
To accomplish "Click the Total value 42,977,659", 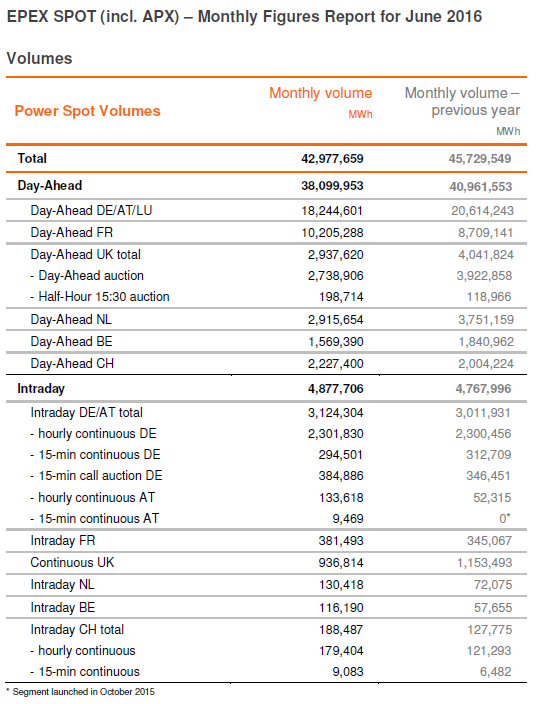I will tap(332, 158).
